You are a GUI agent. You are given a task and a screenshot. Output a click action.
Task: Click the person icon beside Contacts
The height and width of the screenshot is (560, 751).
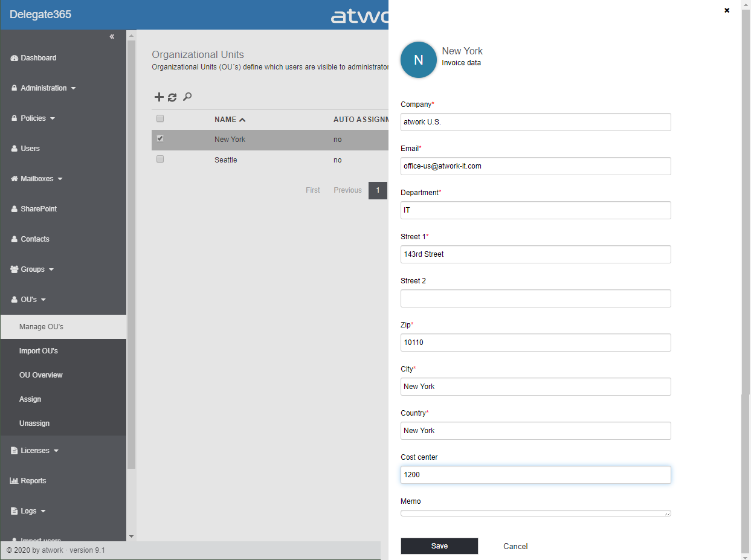coord(15,239)
